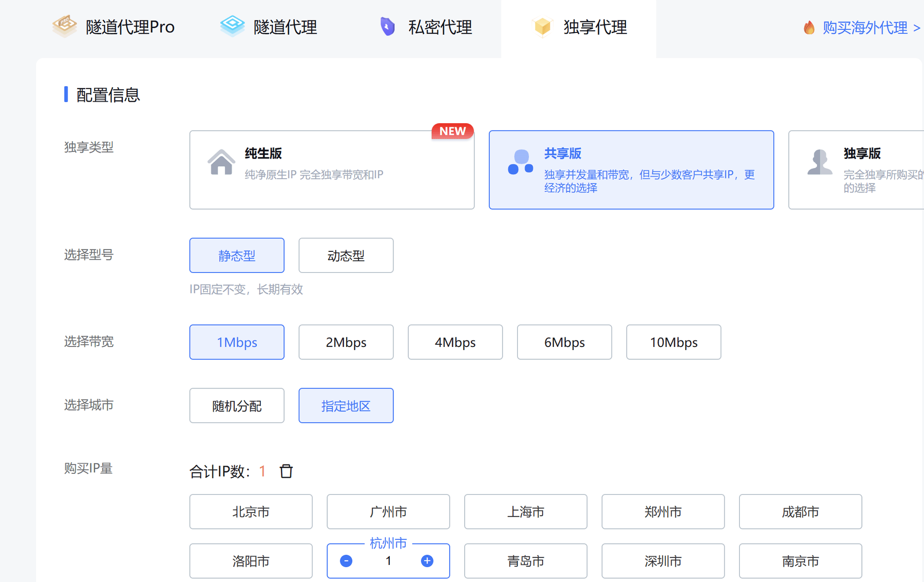This screenshot has height=582, width=924.
Task: Click the person icon in 独享版
Action: (820, 162)
